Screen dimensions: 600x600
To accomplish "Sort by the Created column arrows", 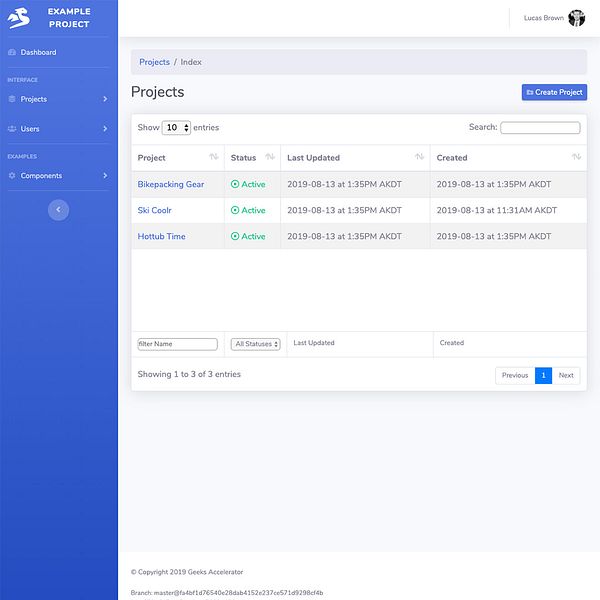I will tap(576, 157).
